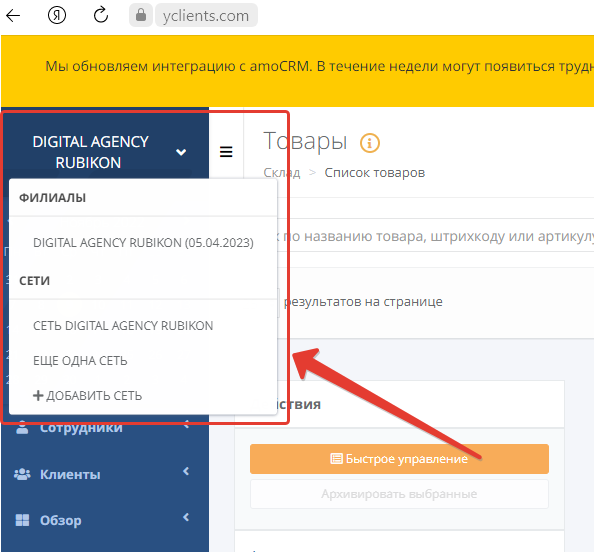Image resolution: width=594 pixels, height=552 pixels.
Task: Click the Склад breadcrumb link
Action: click(282, 173)
